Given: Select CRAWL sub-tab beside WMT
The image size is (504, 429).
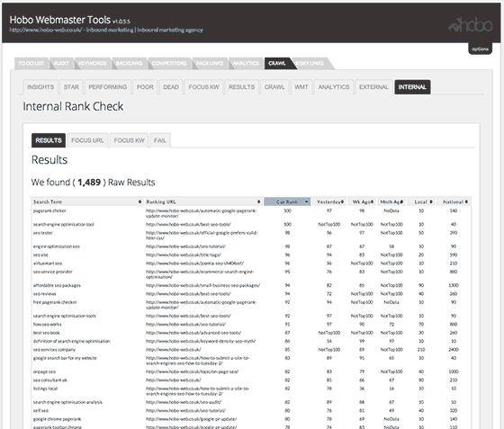Looking at the screenshot, I should coord(274,87).
